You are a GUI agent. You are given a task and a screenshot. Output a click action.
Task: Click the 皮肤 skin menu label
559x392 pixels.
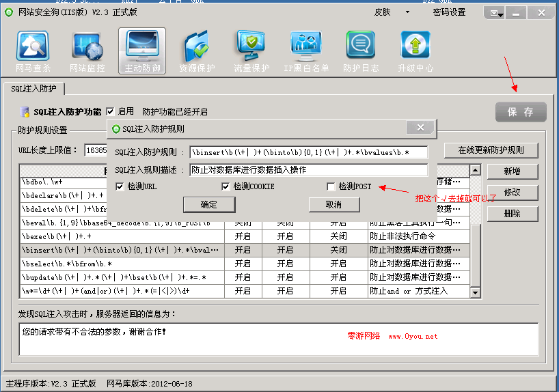(x=382, y=12)
